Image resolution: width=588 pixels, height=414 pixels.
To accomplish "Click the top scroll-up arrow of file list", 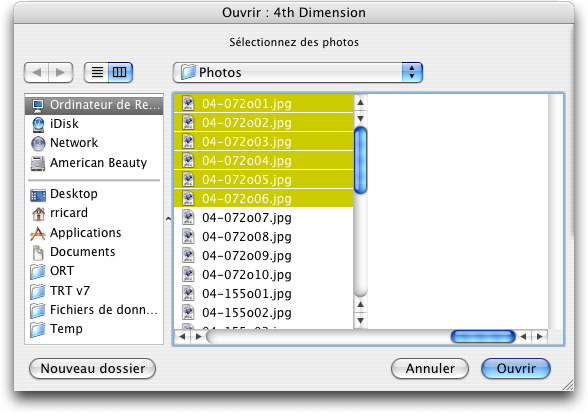I will [360, 102].
